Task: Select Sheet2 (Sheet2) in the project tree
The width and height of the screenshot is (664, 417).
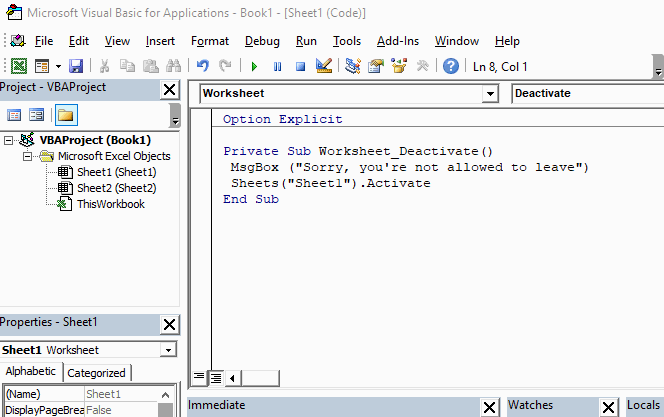Action: tap(116, 188)
